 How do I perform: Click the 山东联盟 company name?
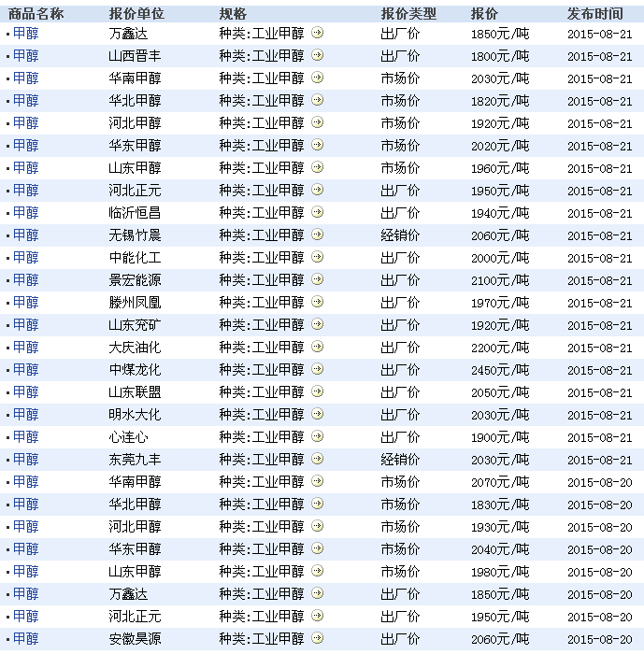[x=135, y=392]
